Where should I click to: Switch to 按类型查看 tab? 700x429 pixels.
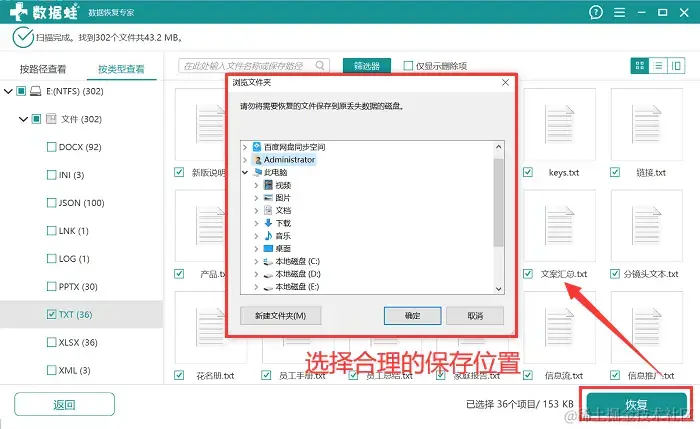[121, 69]
